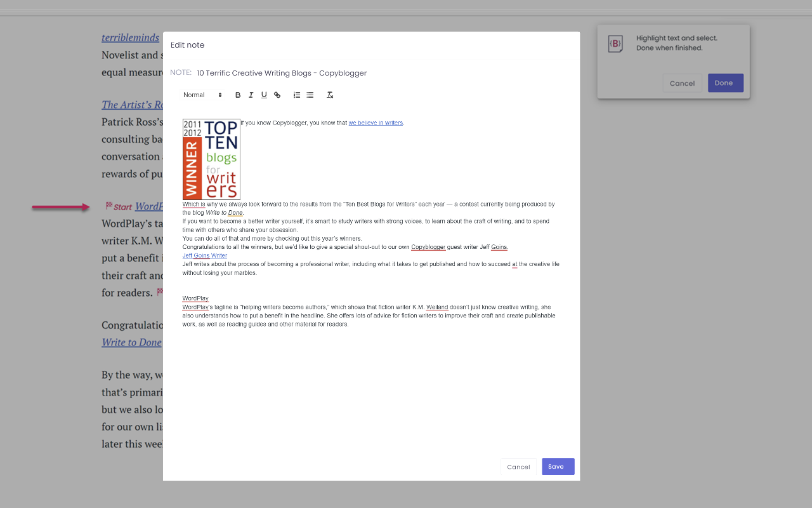Image resolution: width=812 pixels, height=508 pixels.
Task: Click the Start flag marker on page
Action: point(119,207)
